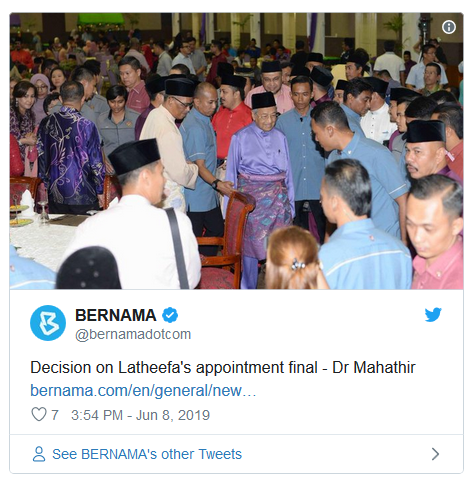Click the info icon on the photo

pos(449,27)
